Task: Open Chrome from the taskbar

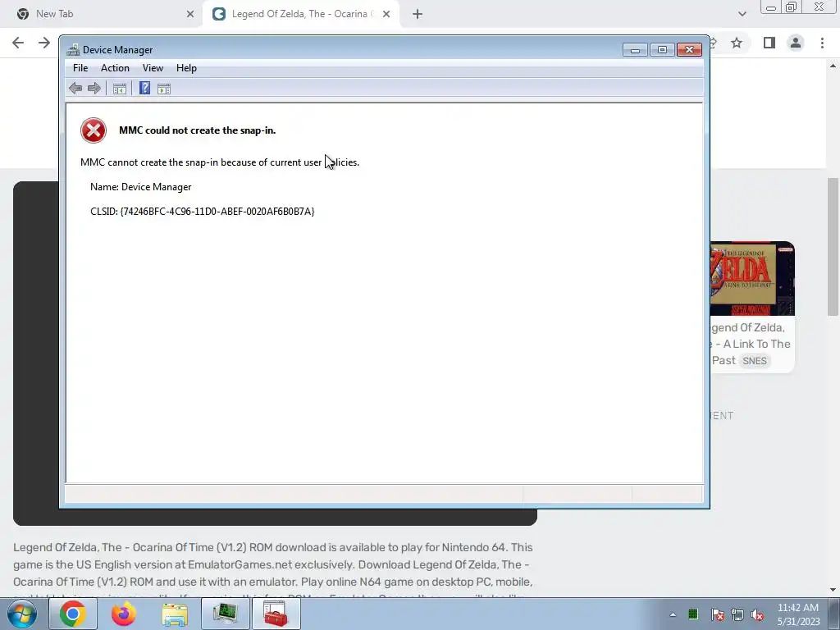Action: coord(73,614)
